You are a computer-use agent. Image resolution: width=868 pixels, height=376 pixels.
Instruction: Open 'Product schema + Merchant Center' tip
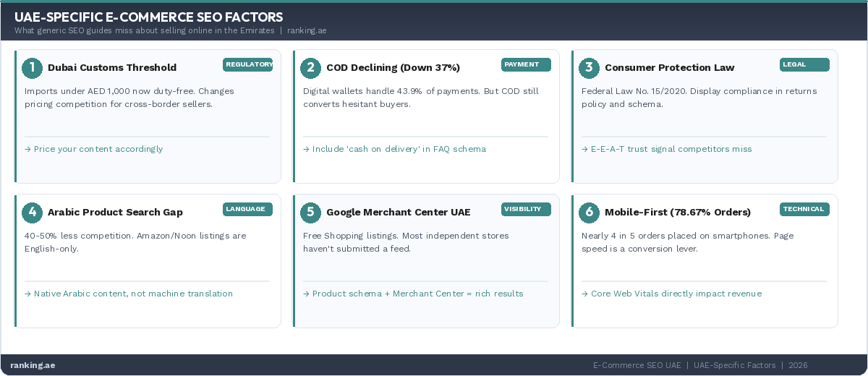point(413,294)
